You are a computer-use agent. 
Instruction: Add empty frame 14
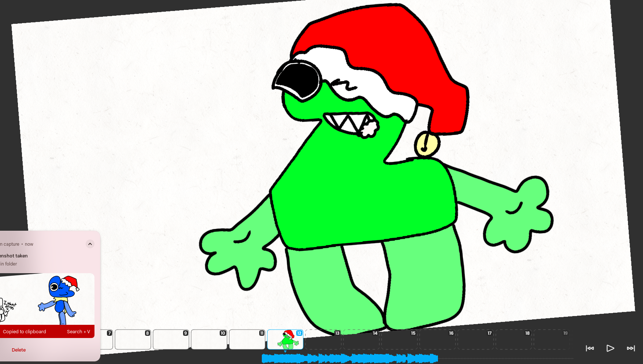point(361,339)
